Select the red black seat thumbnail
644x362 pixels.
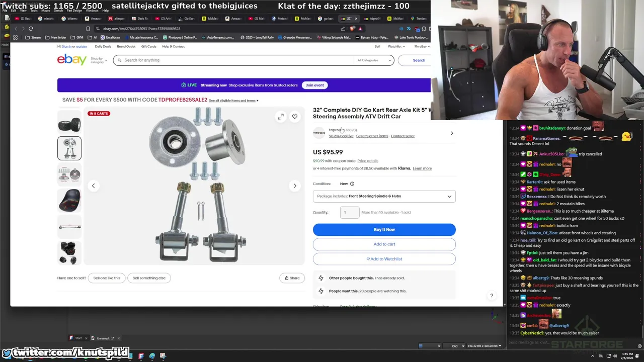click(69, 201)
